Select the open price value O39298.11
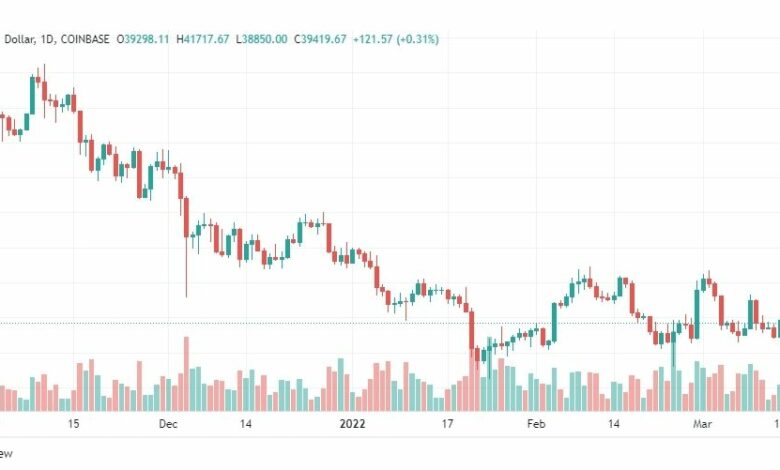 coord(143,39)
